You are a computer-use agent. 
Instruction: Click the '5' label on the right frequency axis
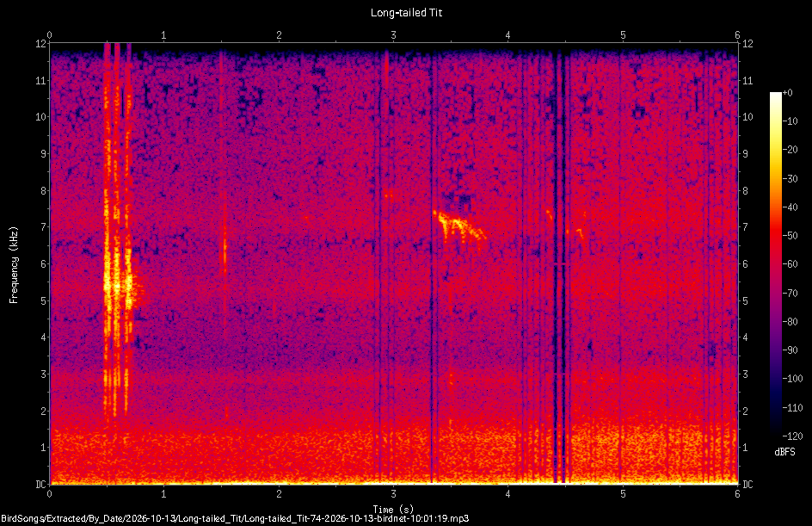point(745,300)
